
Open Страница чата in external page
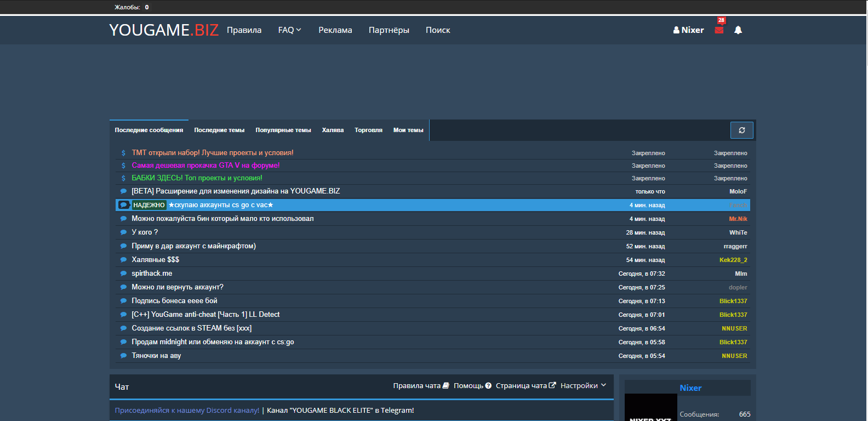coord(525,386)
